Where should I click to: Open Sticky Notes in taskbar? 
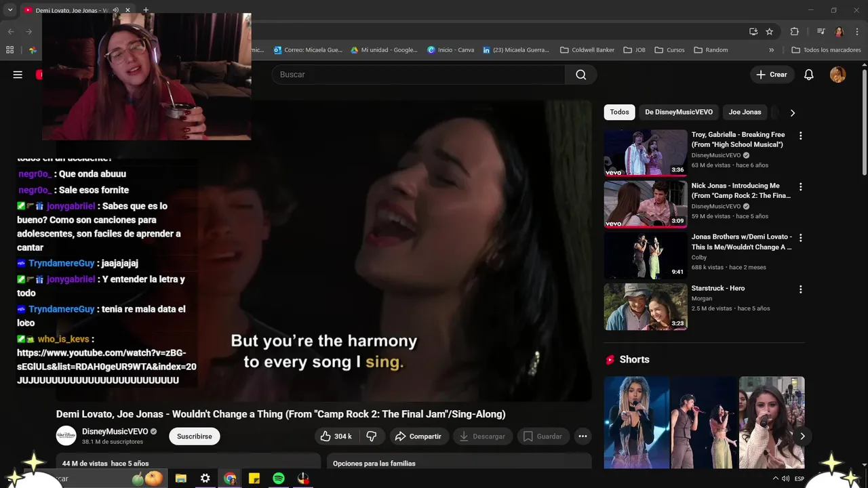tap(254, 479)
